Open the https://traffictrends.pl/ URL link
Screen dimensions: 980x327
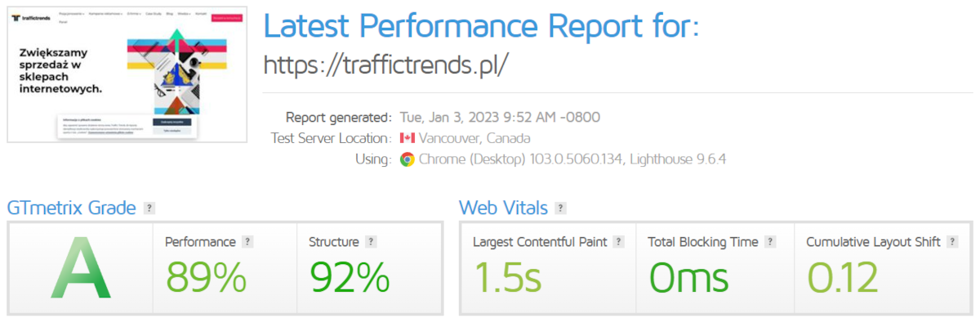pyautogui.click(x=386, y=65)
